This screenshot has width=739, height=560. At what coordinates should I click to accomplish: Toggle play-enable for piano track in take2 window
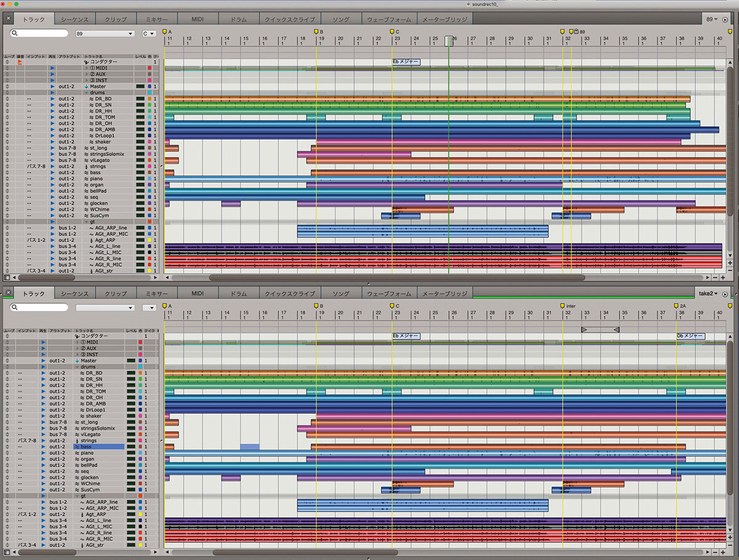(43, 453)
